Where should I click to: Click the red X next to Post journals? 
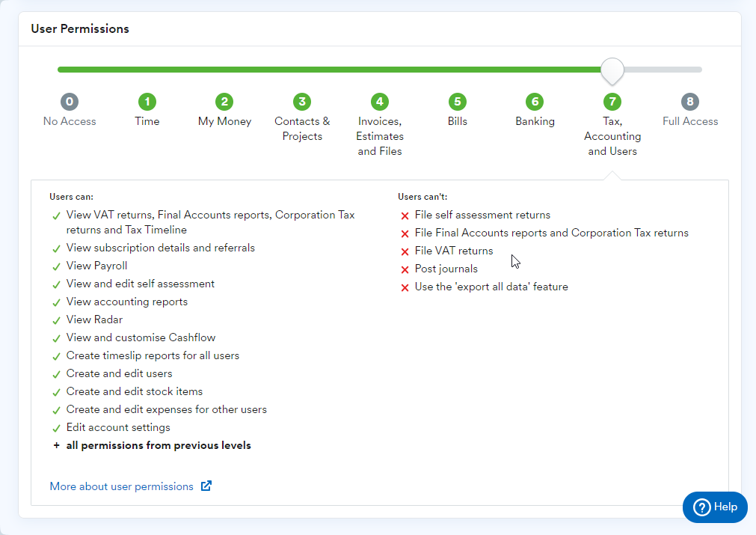(x=404, y=269)
